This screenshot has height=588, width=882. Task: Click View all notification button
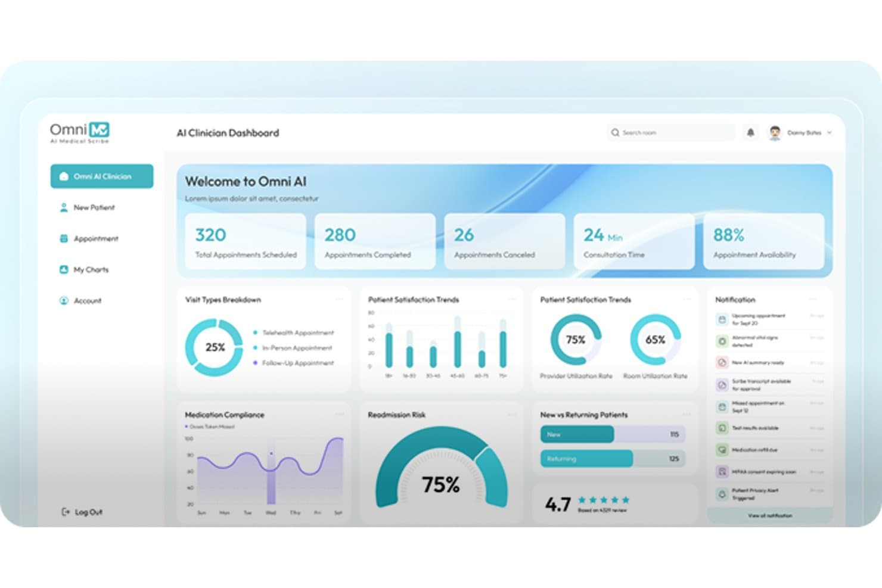click(x=770, y=515)
